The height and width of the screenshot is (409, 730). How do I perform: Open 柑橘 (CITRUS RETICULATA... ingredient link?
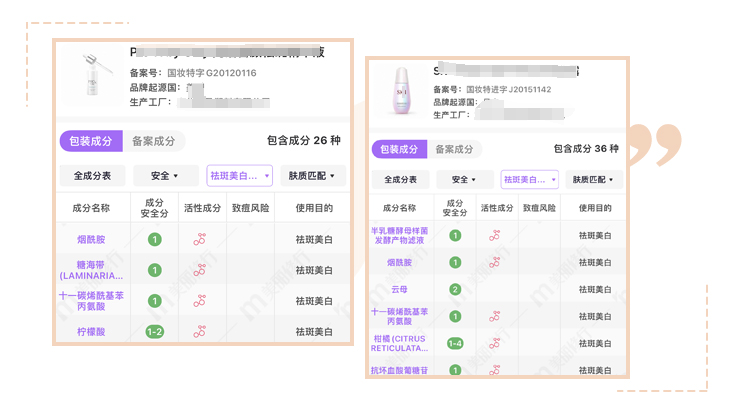pos(399,343)
